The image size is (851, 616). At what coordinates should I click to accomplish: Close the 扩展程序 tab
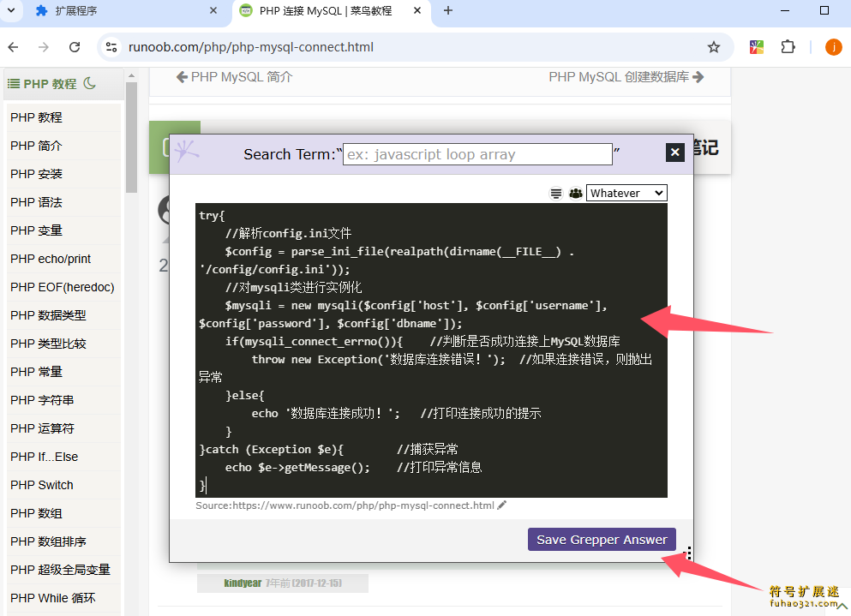pyautogui.click(x=213, y=10)
